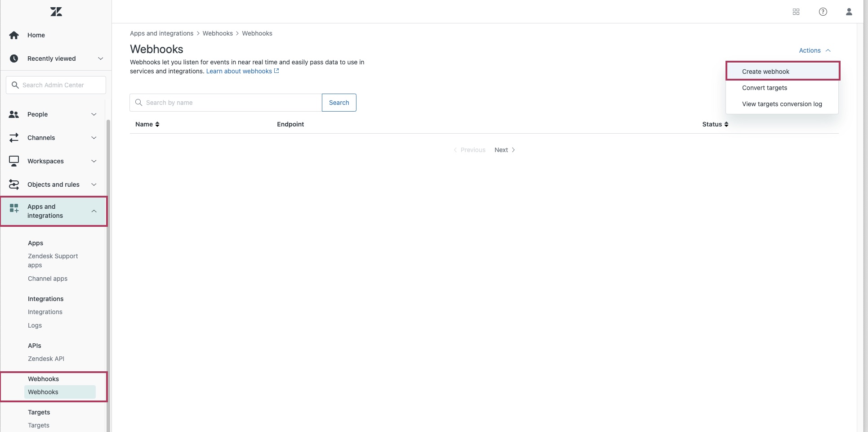Open the Integrations sidebar link

pos(45,312)
